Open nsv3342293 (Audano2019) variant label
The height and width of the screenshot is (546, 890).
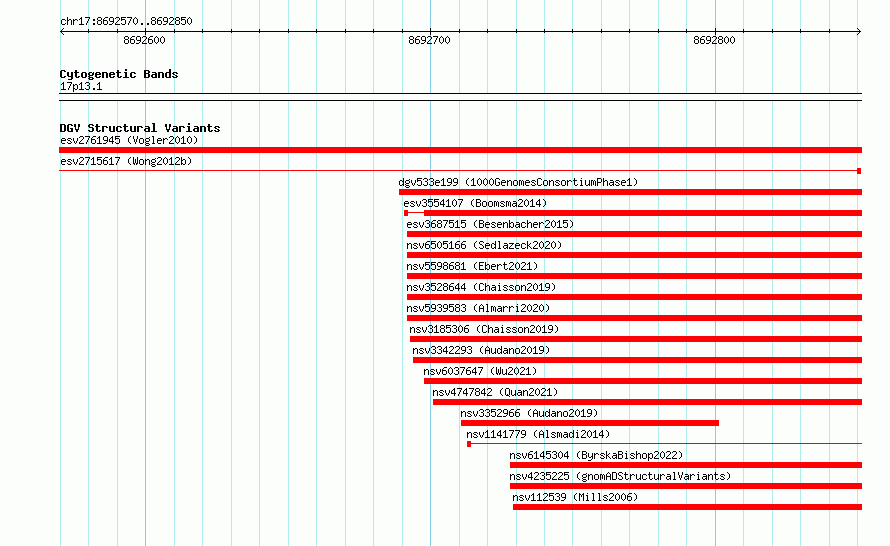coord(481,350)
